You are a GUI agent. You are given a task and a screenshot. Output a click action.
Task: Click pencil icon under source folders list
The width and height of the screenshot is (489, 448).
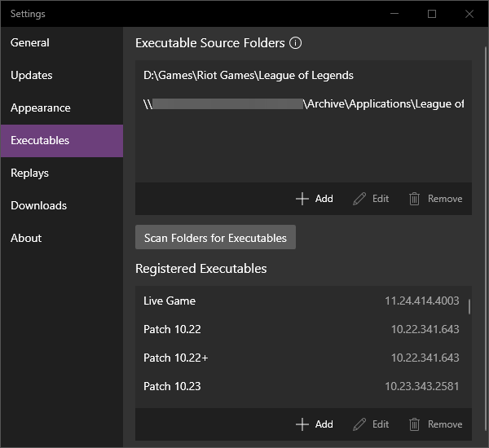click(x=359, y=199)
